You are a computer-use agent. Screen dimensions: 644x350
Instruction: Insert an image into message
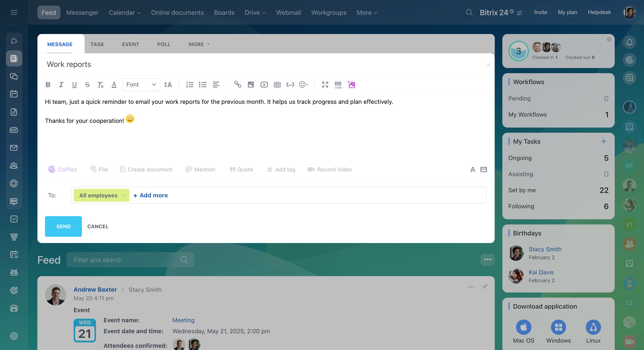click(251, 85)
